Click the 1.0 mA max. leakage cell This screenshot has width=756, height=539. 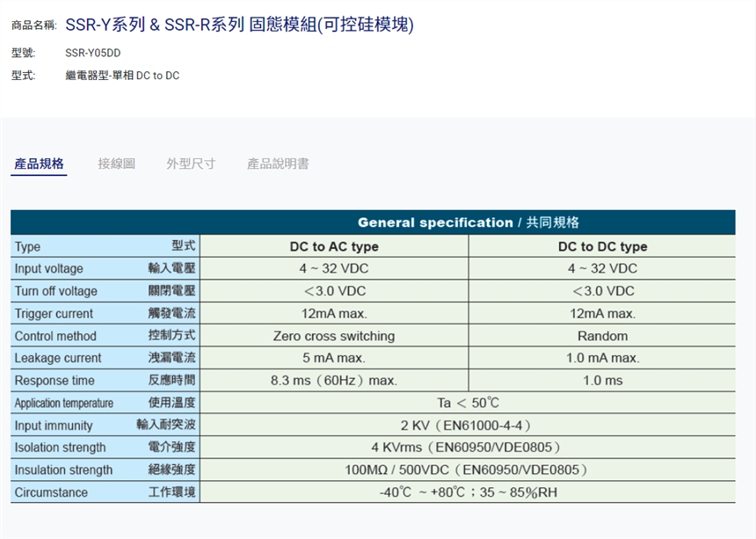(x=603, y=358)
